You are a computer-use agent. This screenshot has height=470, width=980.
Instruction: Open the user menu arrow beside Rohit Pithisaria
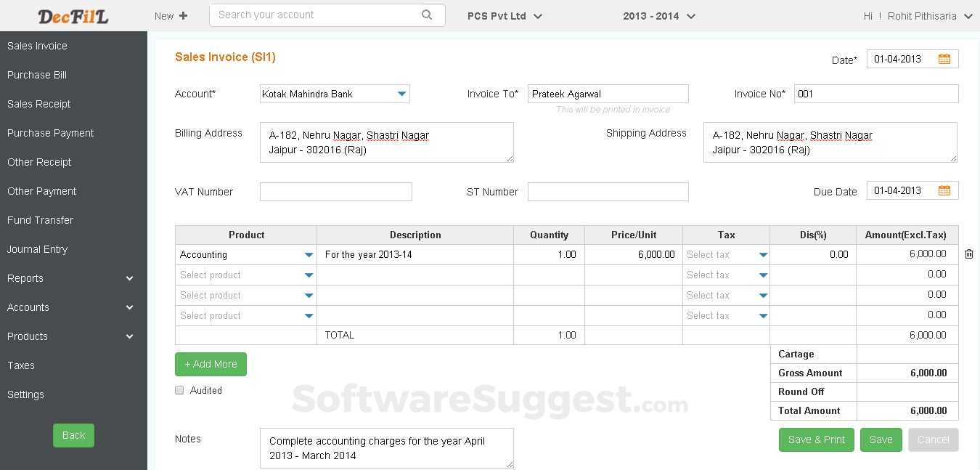968,17
